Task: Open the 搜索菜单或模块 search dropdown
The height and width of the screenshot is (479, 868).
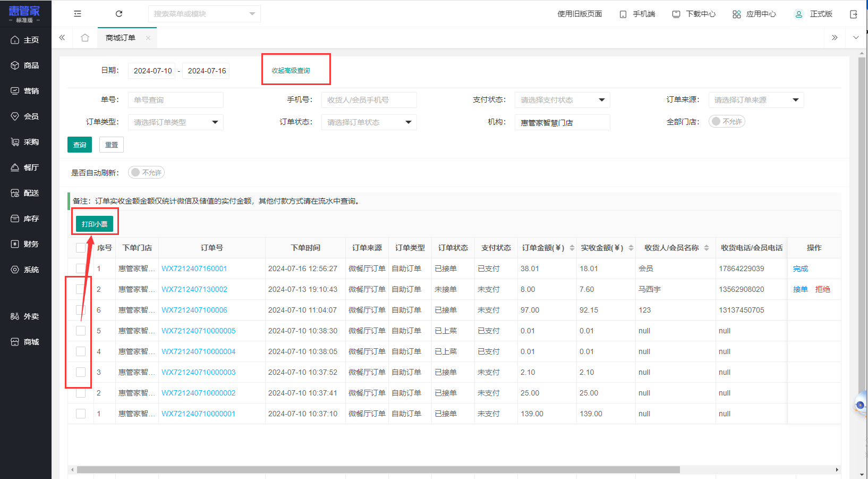Action: point(205,14)
